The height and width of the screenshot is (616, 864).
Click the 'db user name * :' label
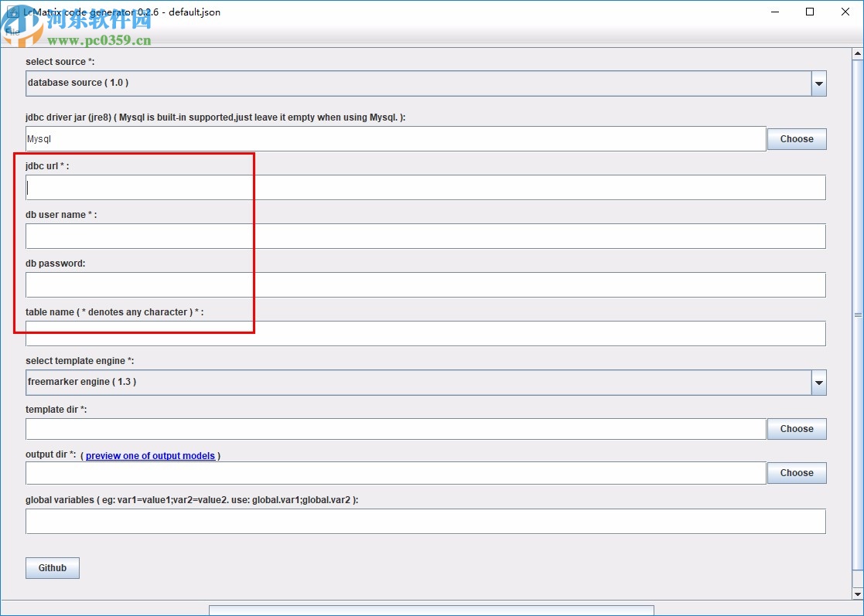[x=61, y=215]
